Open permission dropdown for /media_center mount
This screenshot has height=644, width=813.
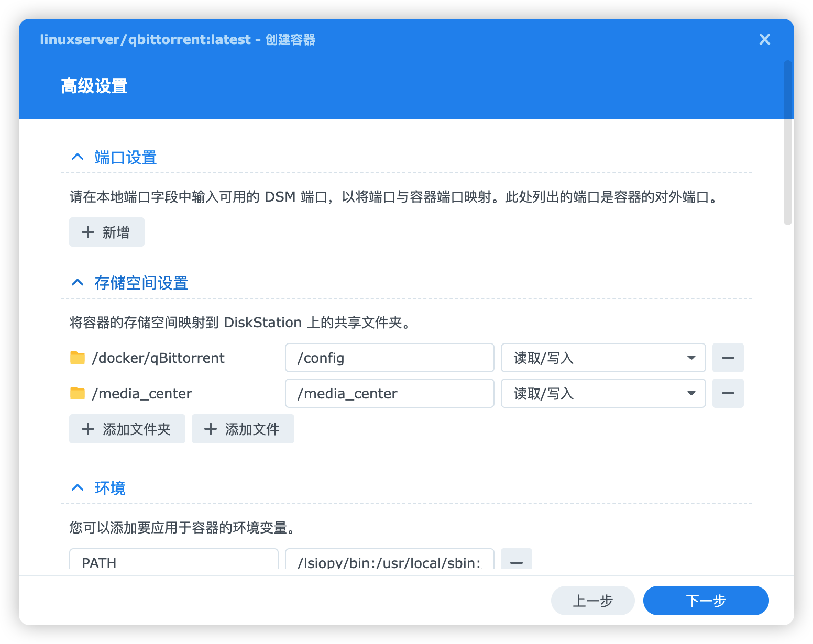point(603,393)
